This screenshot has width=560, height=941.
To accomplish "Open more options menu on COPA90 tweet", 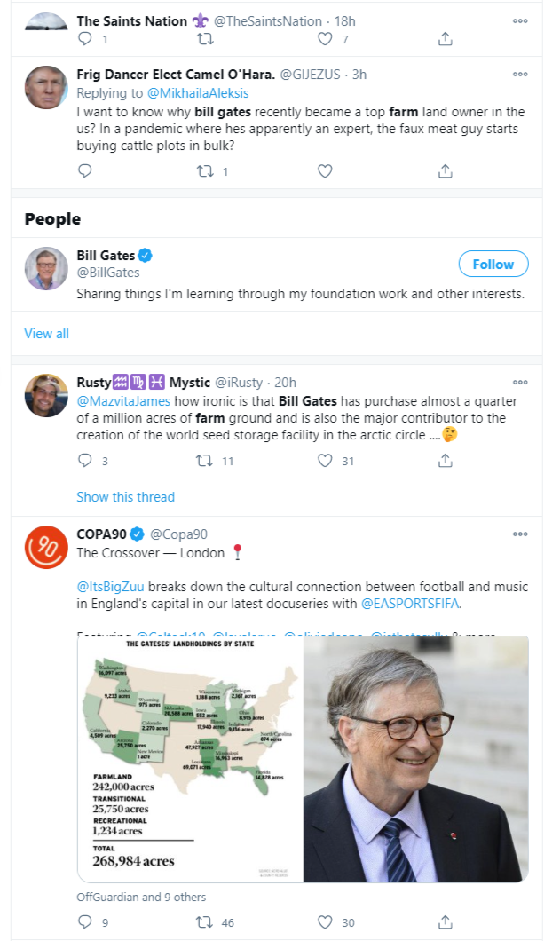I will point(520,534).
